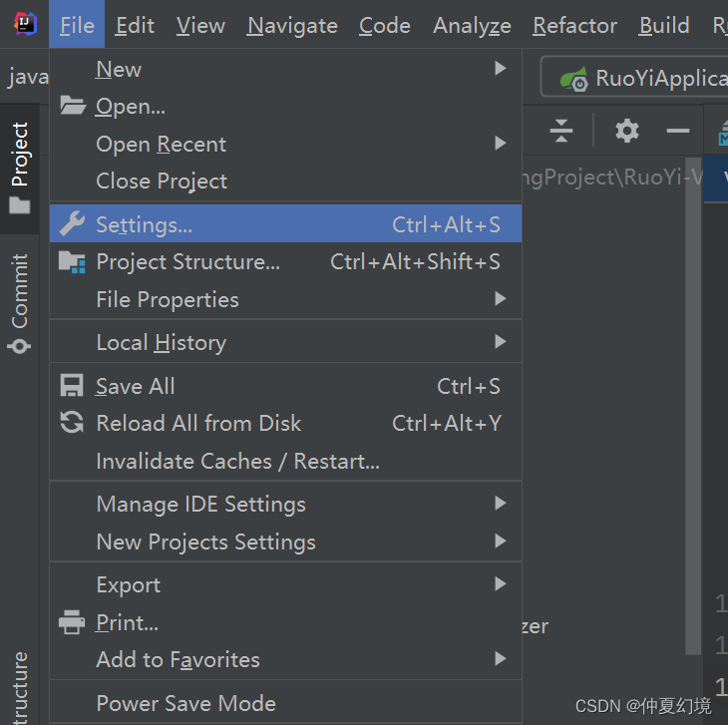Click the Reload from Disk icon
Viewport: 728px width, 725px height.
click(x=72, y=423)
